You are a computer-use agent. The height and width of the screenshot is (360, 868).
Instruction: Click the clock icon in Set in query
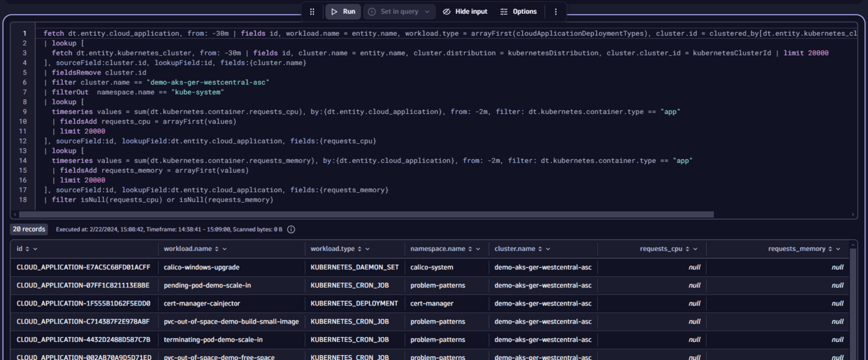[x=371, y=11]
